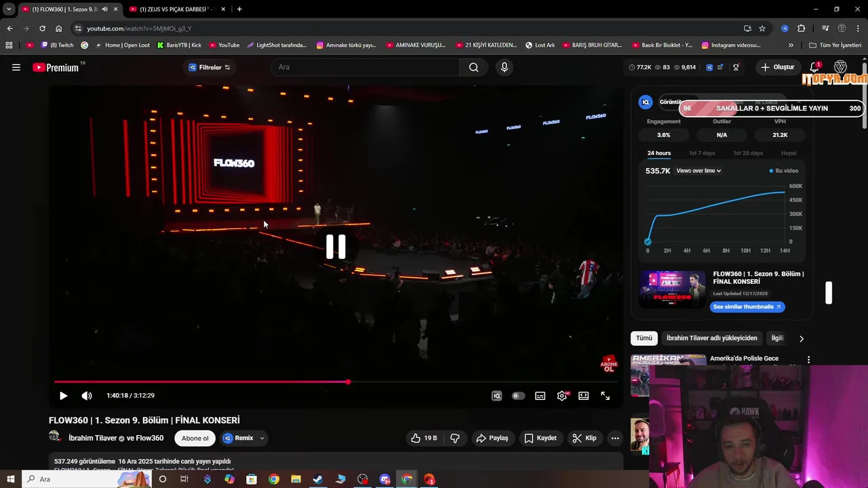The image size is (868, 488).
Task: Click the YouTube Premium logo
Action: click(56, 67)
